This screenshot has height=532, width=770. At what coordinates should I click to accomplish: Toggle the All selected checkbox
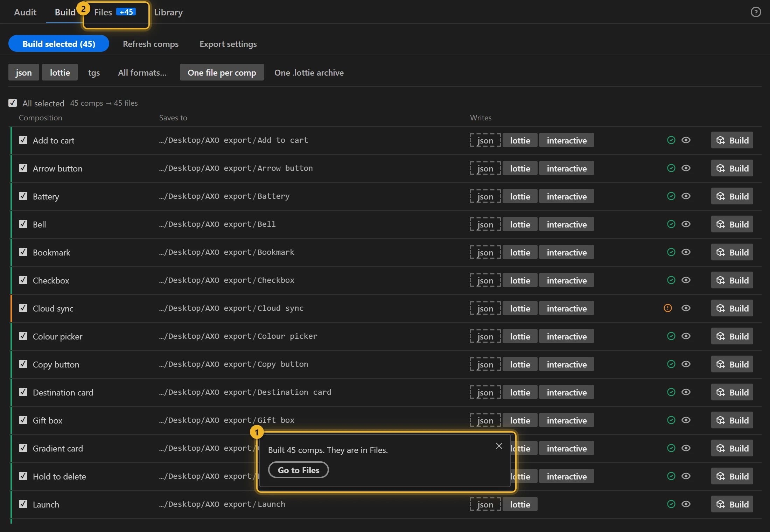point(13,103)
